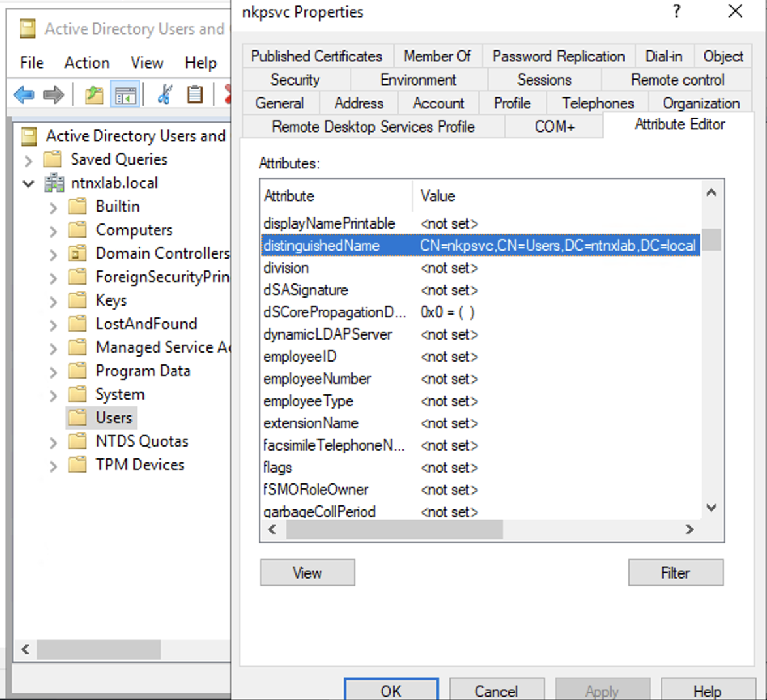Toggle the Show/Hide Console Tree icon
Image resolution: width=767 pixels, height=700 pixels.
coord(124,95)
